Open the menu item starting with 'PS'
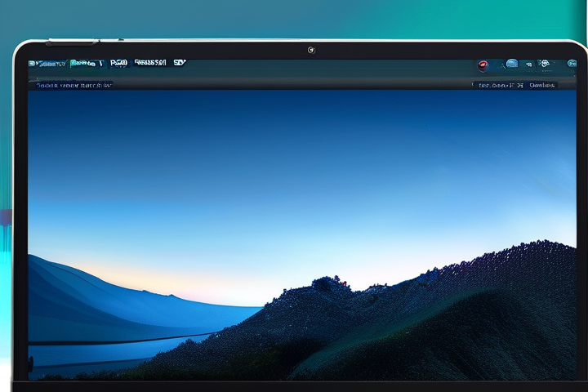 pos(118,62)
